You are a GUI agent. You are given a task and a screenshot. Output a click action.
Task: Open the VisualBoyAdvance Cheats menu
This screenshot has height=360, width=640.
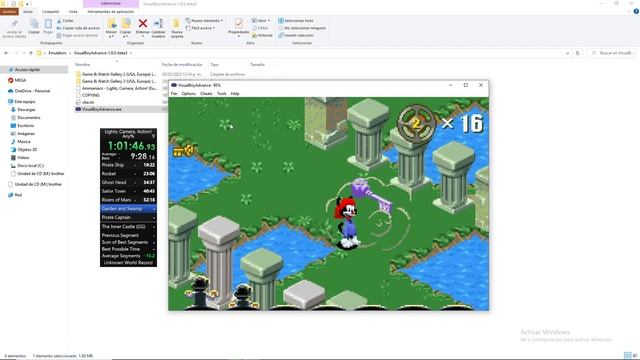(206, 94)
